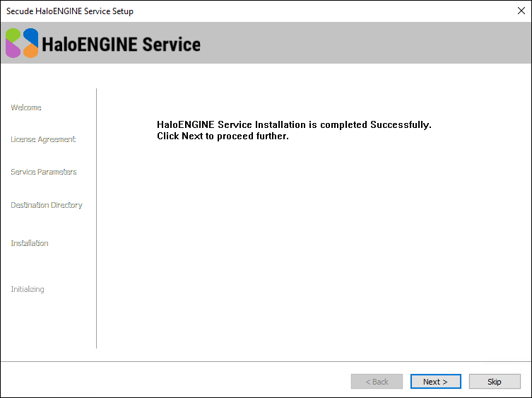532x398 pixels.
Task: Click the Initializing step label
Action: pyautogui.click(x=28, y=289)
